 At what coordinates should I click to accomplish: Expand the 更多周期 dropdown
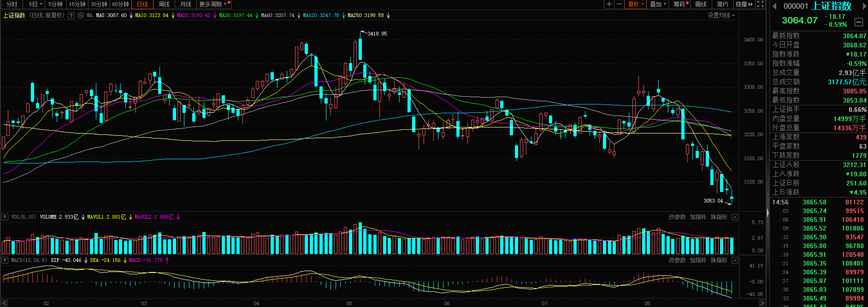213,4
